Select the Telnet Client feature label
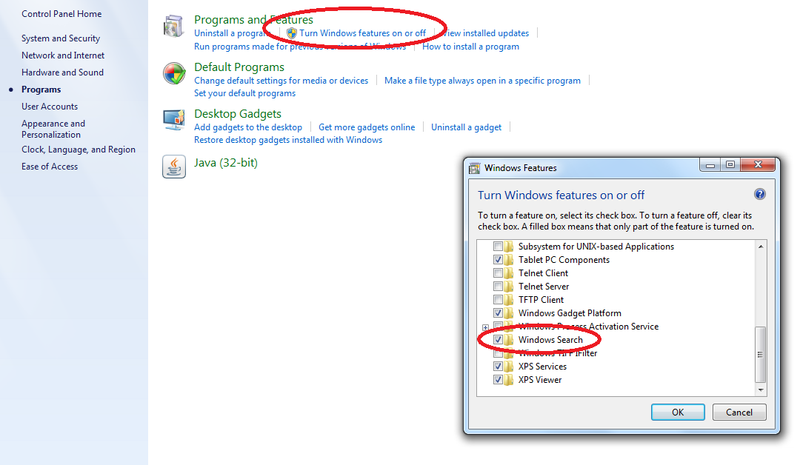This screenshot has width=800, height=465. (x=543, y=273)
